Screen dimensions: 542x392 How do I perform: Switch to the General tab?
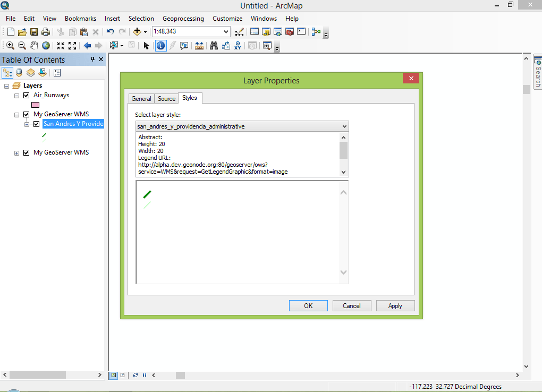[x=141, y=98]
